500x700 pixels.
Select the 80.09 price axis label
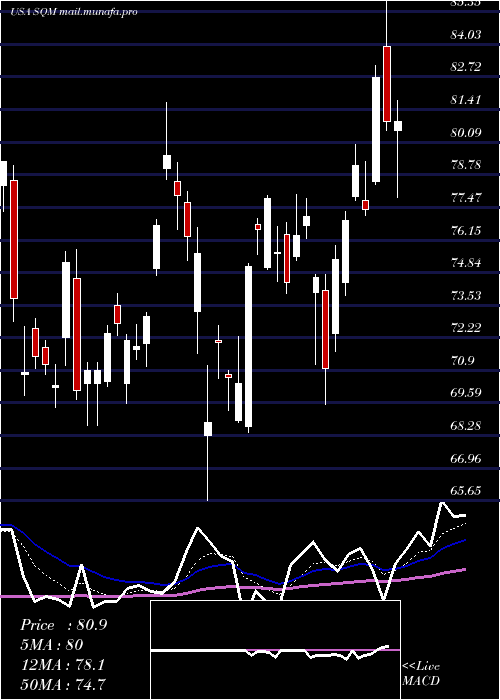466,133
